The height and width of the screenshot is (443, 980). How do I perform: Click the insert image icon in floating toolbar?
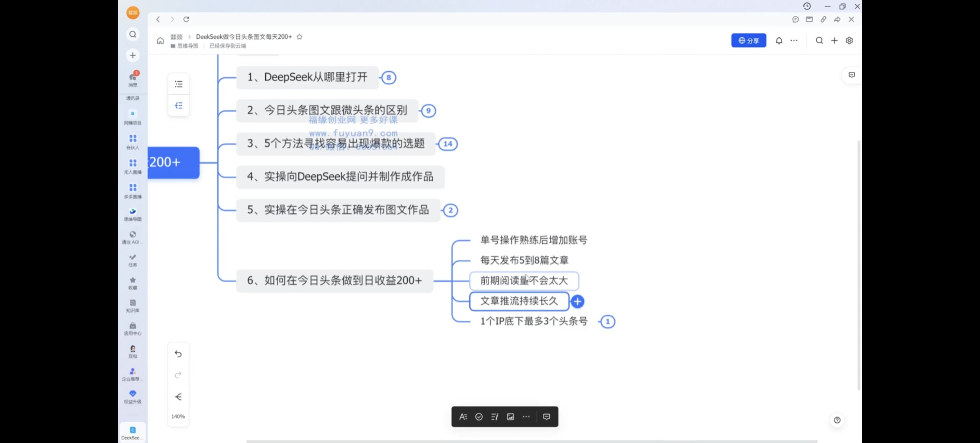coord(510,417)
